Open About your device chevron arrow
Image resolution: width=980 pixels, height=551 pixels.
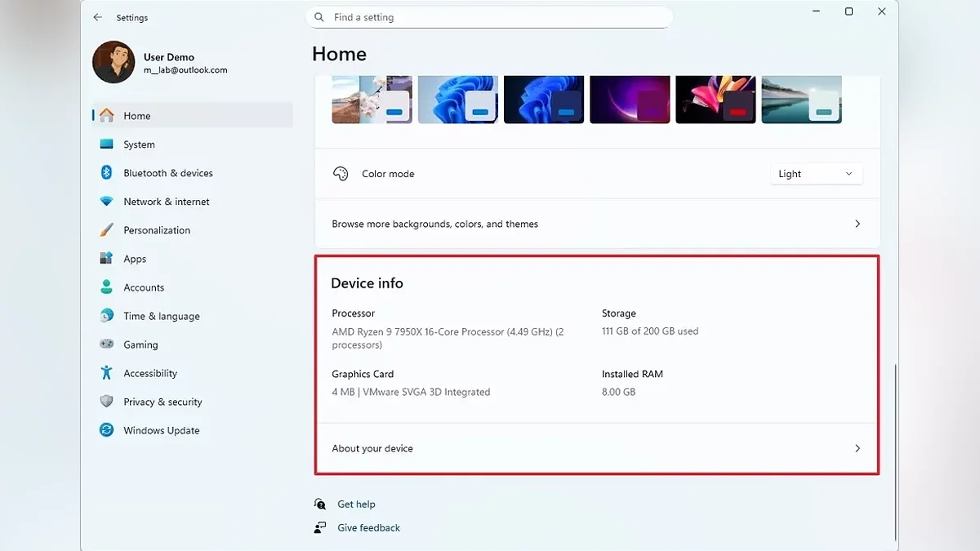point(857,448)
